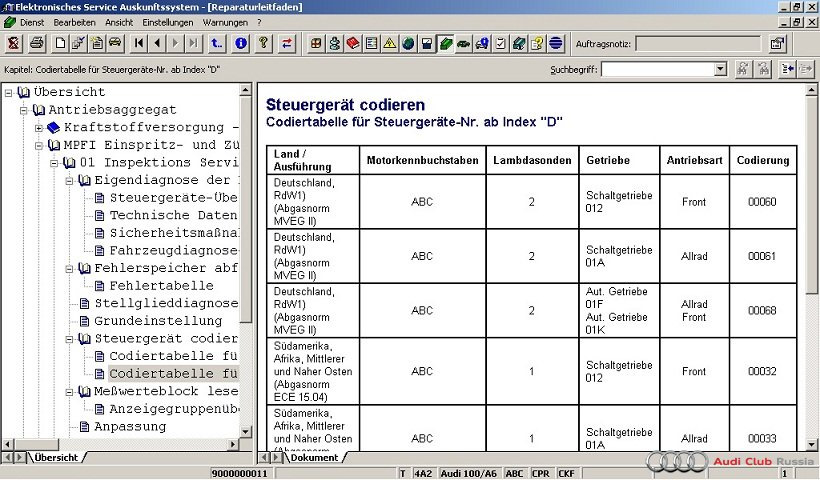Click the blue info circle icon

pyautogui.click(x=241, y=43)
